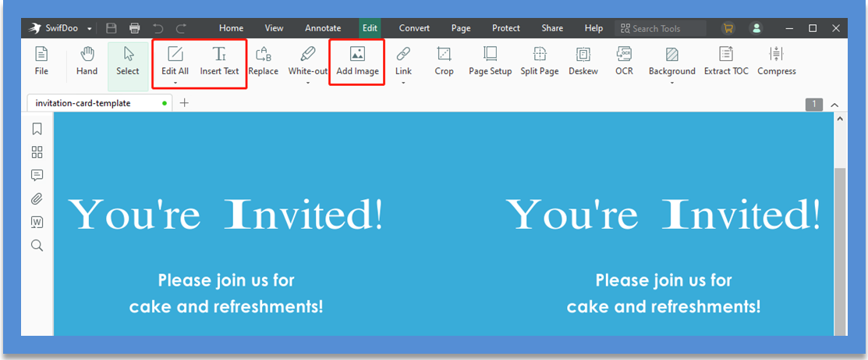The height and width of the screenshot is (360, 868).
Task: Compress the PDF document
Action: (x=777, y=61)
